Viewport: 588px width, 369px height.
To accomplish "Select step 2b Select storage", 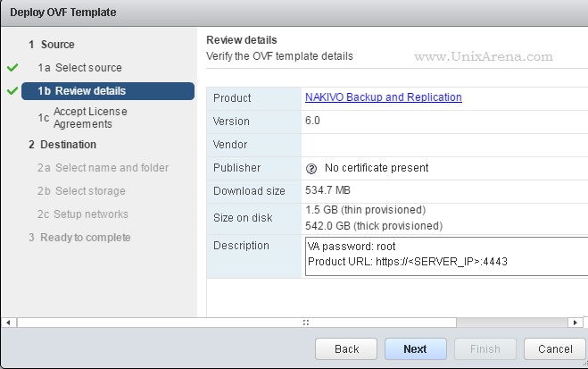I will coord(81,191).
